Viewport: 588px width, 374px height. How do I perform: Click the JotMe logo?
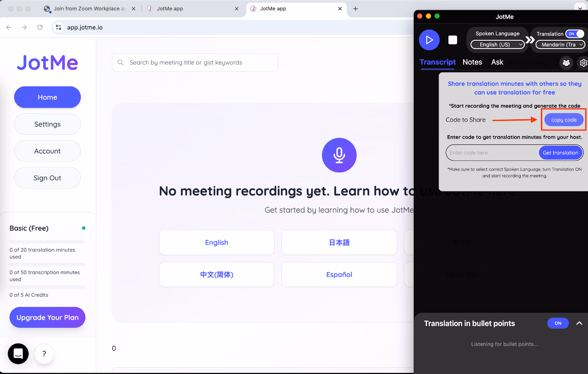coord(47,62)
